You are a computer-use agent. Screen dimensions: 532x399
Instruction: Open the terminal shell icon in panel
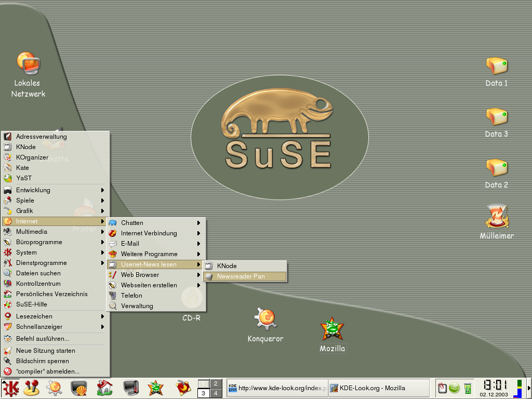79,388
